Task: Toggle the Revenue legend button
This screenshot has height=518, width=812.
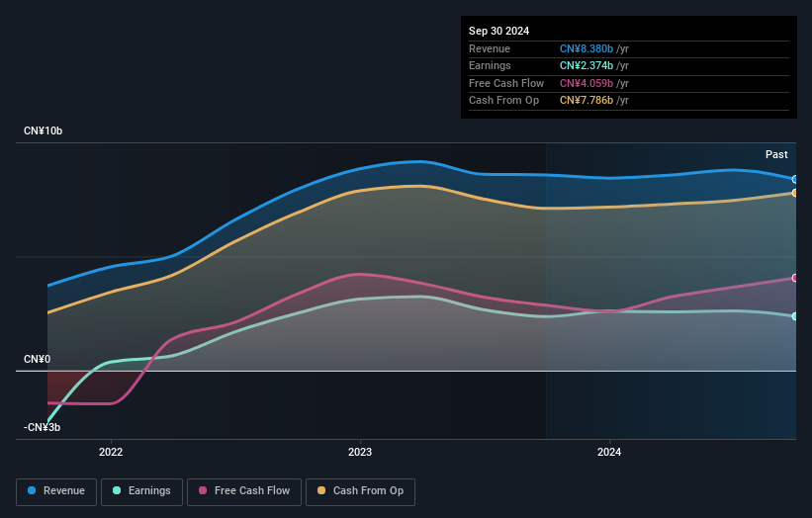Action: 56,491
